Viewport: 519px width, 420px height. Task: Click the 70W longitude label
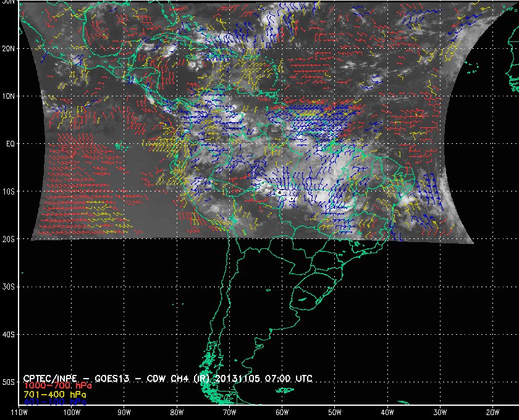229,413
